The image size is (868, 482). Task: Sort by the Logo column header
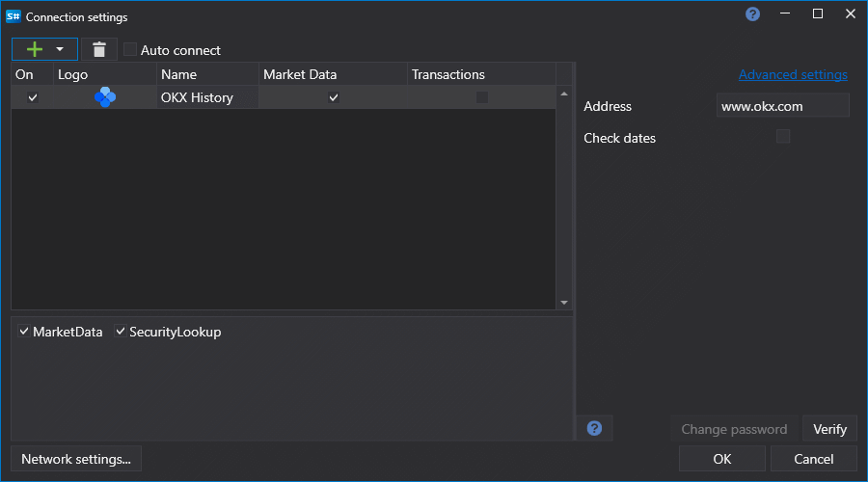point(104,74)
